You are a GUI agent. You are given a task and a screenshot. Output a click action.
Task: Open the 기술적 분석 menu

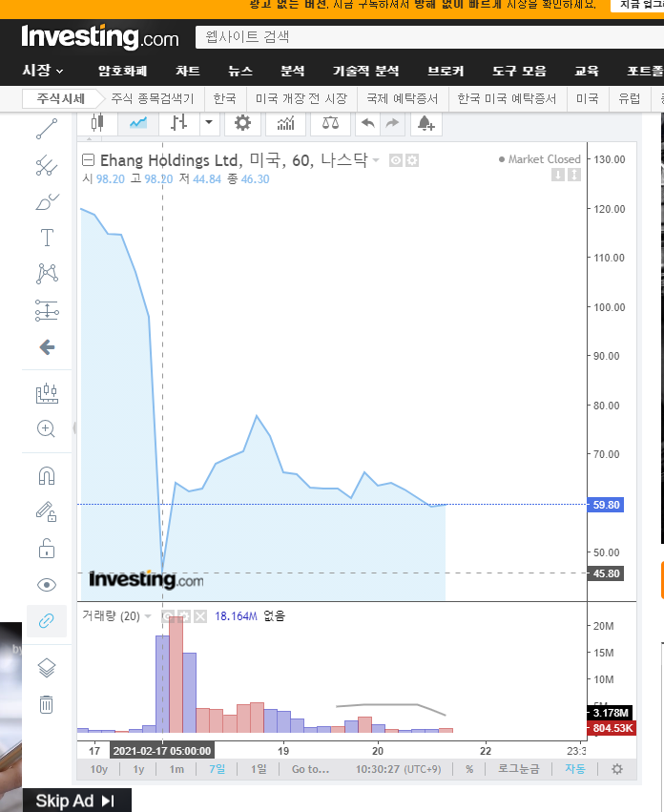click(x=365, y=71)
